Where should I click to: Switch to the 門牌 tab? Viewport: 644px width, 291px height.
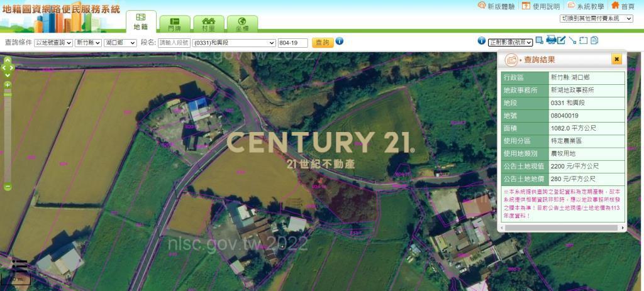174,25
